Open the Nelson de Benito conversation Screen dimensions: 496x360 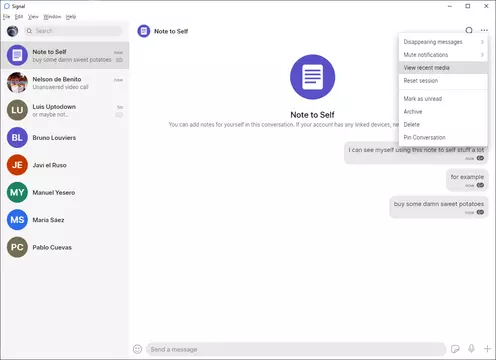65,83
